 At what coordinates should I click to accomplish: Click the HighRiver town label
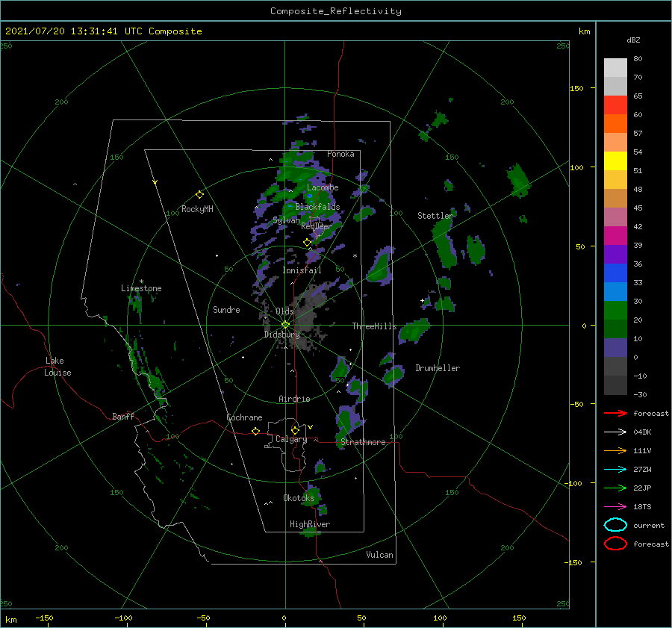click(x=310, y=524)
